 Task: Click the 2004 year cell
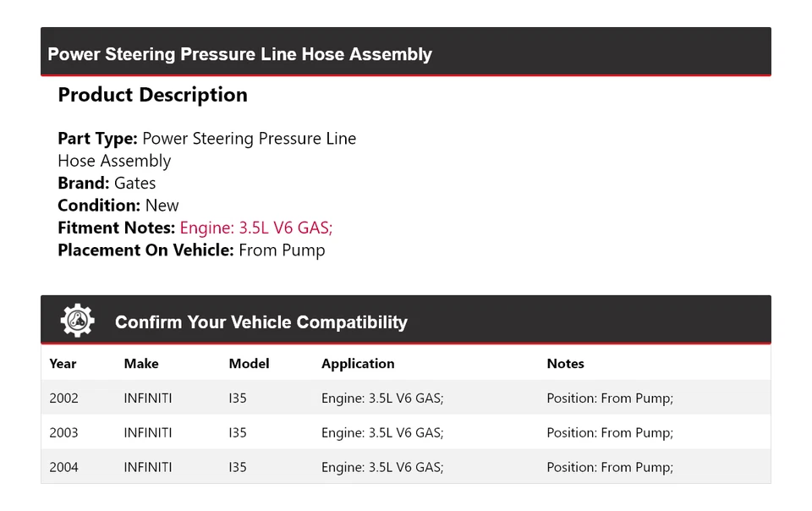pos(63,467)
